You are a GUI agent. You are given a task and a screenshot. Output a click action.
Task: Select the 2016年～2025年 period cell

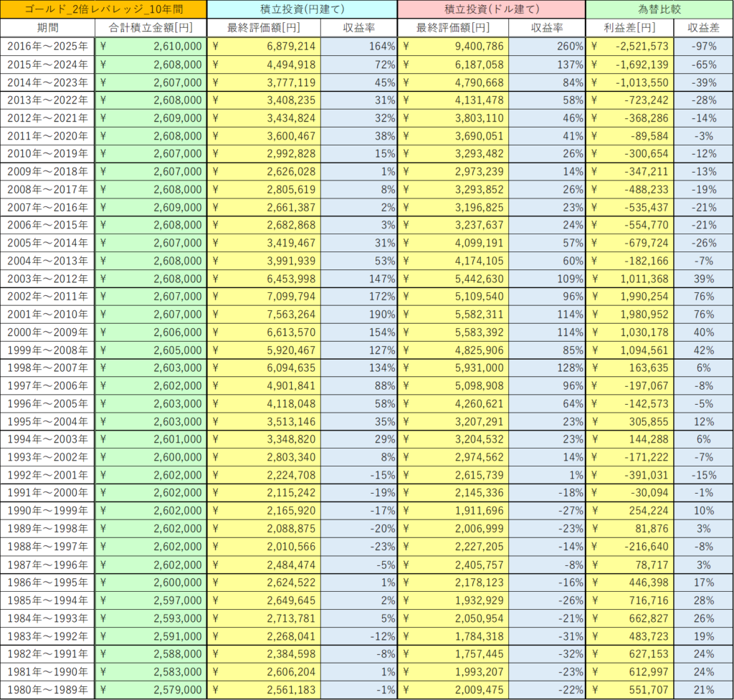point(47,47)
